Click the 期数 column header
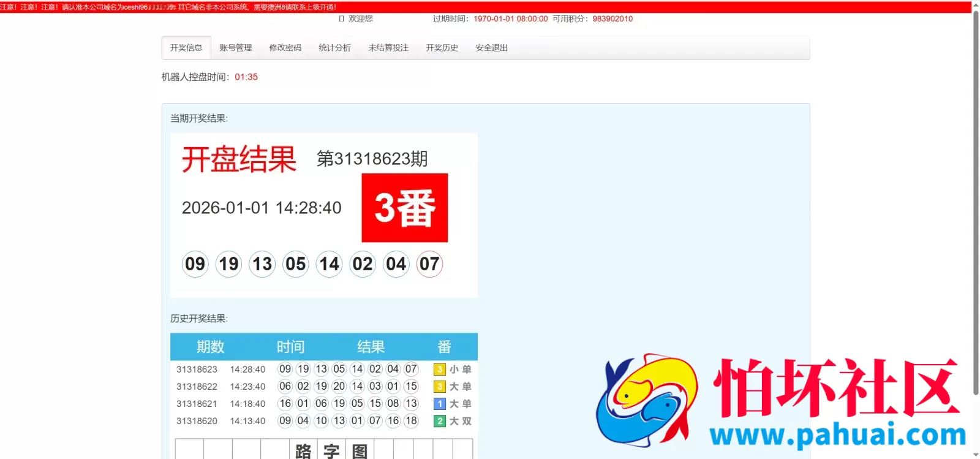The image size is (980, 459). tap(210, 347)
